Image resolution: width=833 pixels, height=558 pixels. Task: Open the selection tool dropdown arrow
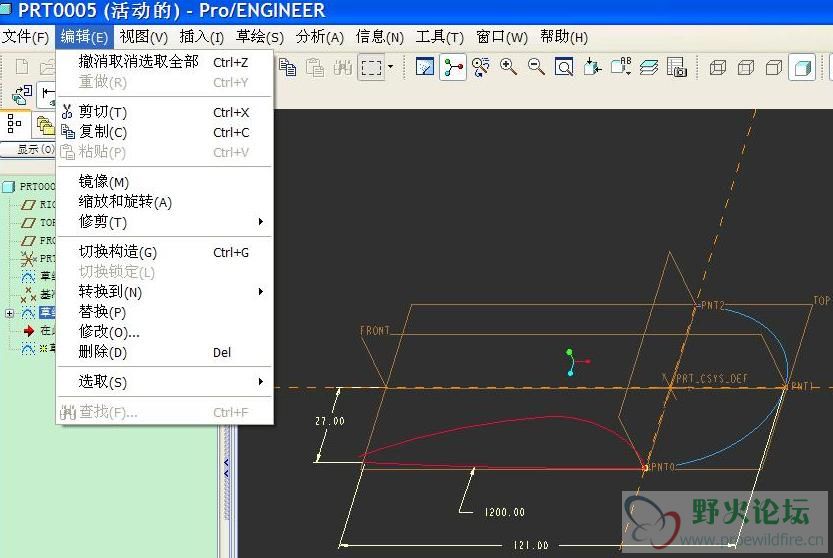point(391,67)
